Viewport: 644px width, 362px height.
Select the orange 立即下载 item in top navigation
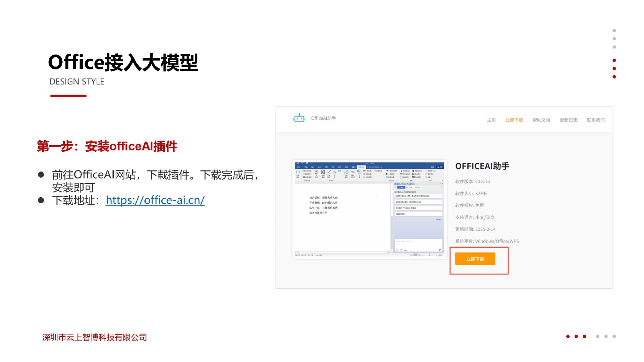514,120
